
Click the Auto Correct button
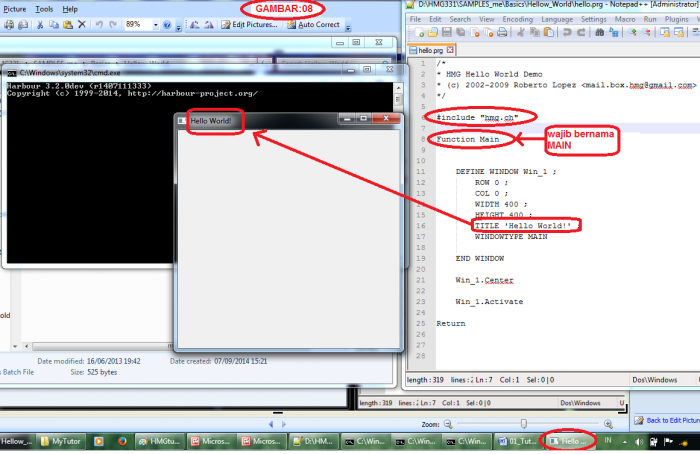pyautogui.click(x=314, y=25)
